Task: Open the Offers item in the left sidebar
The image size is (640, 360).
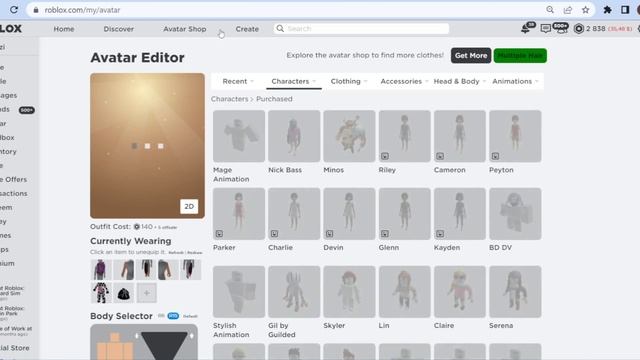Action: (x=13, y=179)
